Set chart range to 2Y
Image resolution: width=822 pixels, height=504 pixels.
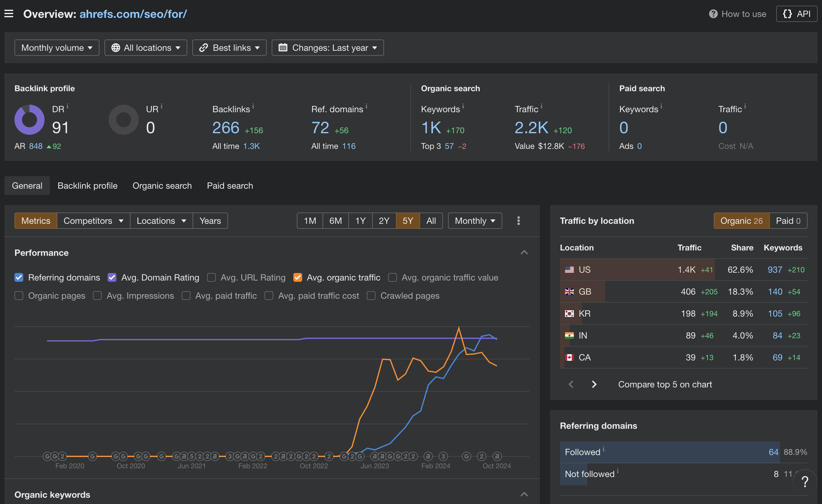(x=384, y=221)
